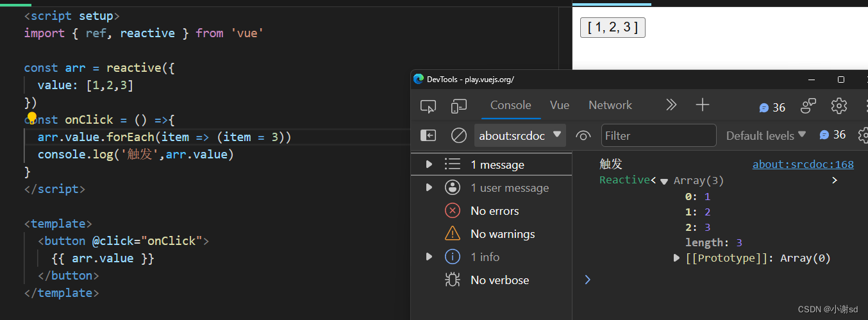The height and width of the screenshot is (320, 868).
Task: Click the console prompt chevron
Action: [x=588, y=279]
